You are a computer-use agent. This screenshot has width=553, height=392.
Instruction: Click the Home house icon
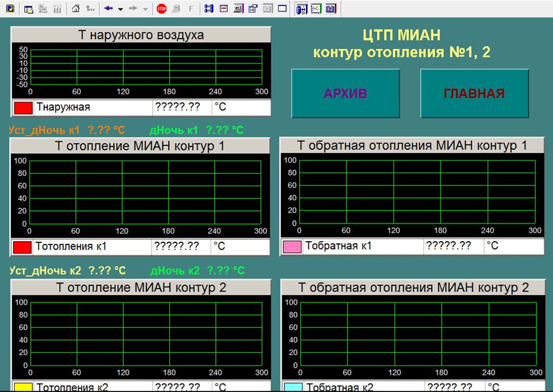pos(76,9)
